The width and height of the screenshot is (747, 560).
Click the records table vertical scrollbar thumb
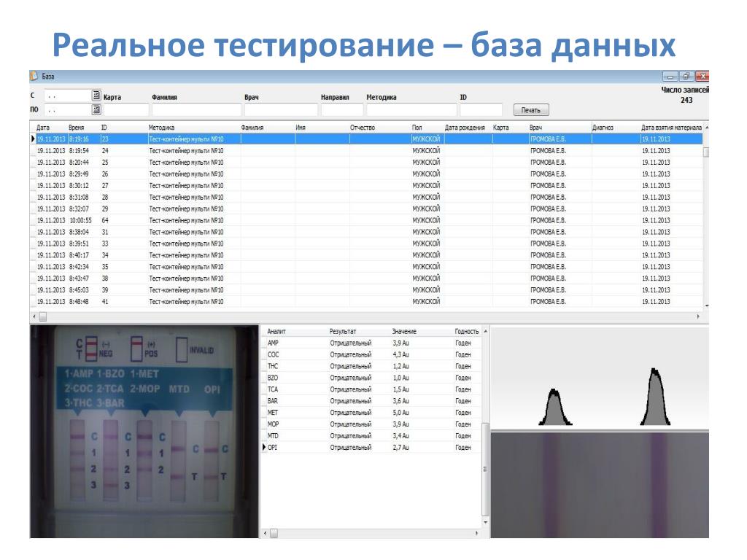tap(706, 152)
